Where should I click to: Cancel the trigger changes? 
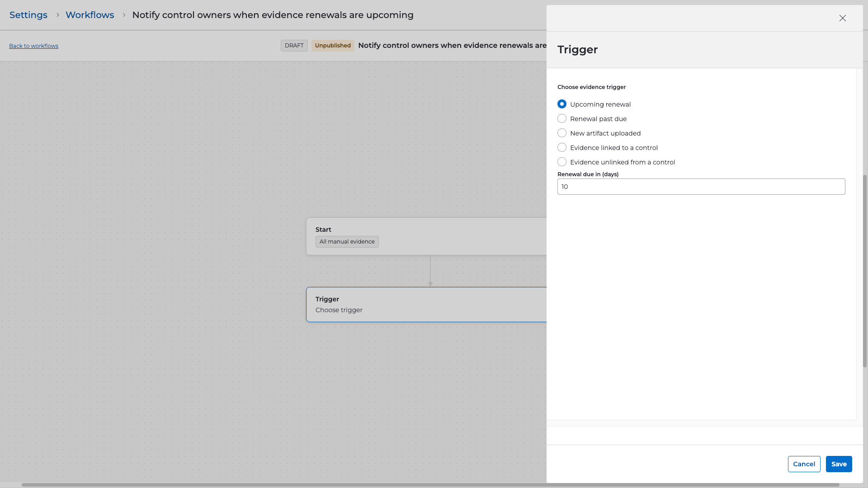point(804,464)
